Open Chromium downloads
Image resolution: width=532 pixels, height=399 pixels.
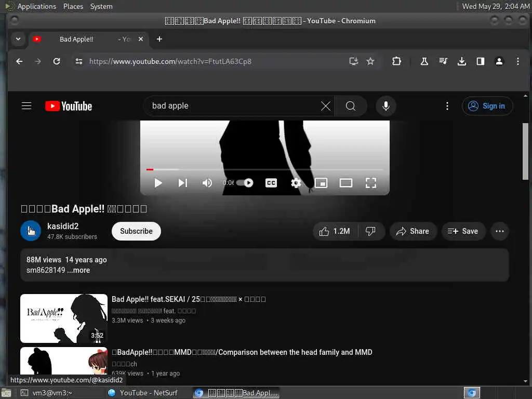462,61
